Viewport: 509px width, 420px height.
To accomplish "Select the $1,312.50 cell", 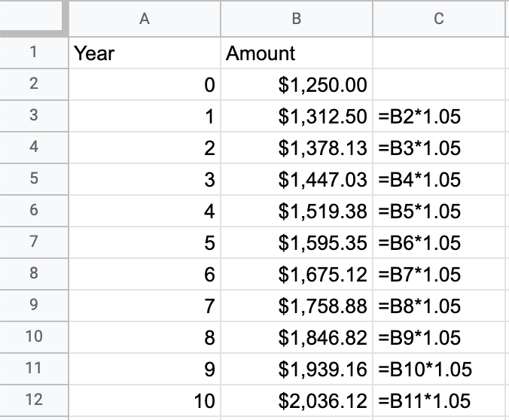I will [x=297, y=116].
